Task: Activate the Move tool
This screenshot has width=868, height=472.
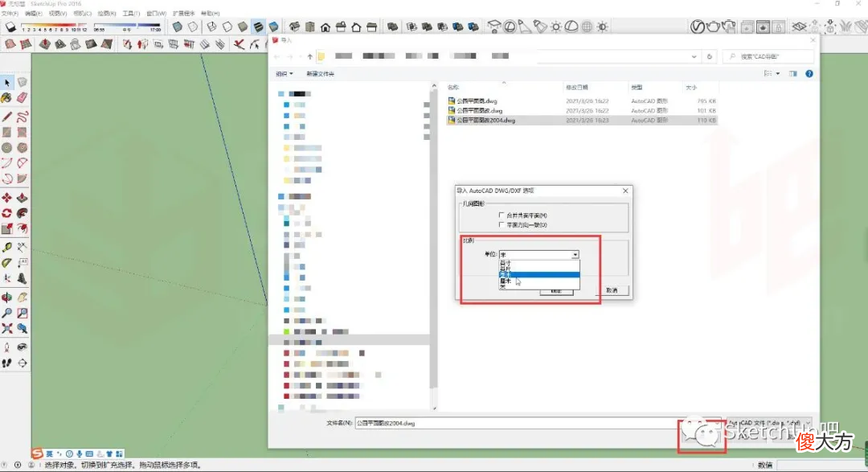Action: pos(6,198)
